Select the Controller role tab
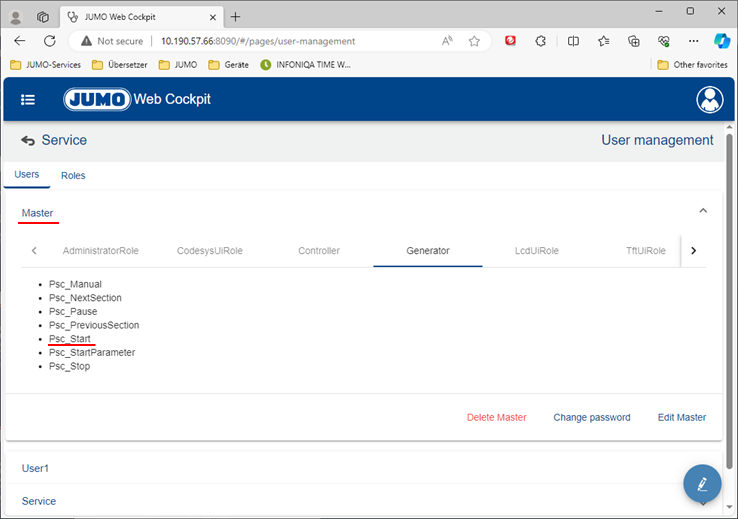 [x=319, y=250]
